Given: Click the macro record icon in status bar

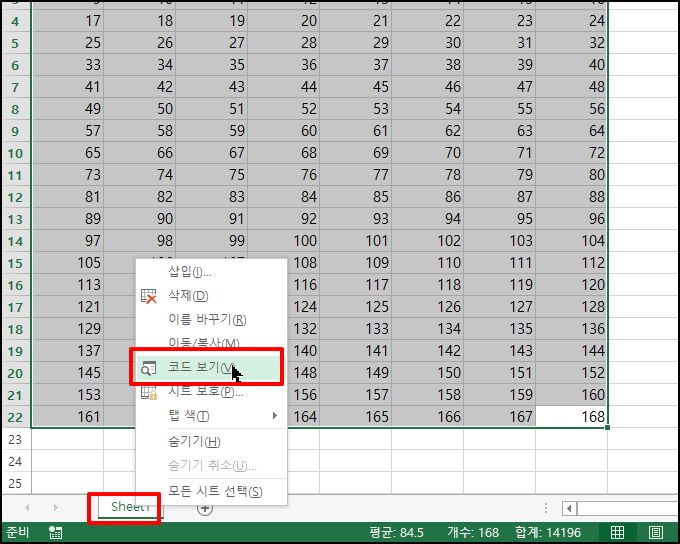Looking at the screenshot, I should click(x=56, y=532).
